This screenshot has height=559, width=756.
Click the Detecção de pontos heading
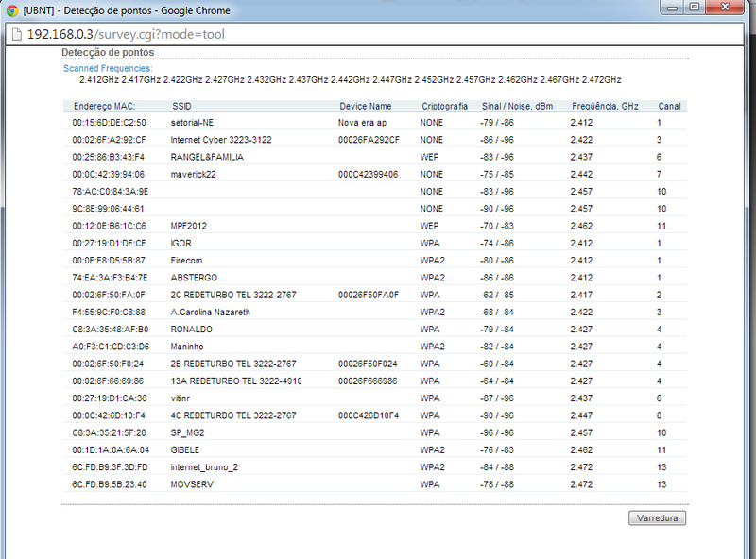(x=108, y=52)
